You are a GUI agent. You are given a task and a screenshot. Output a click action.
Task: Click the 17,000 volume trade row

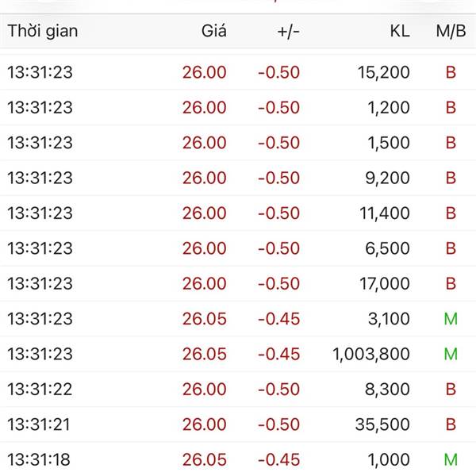[383, 283]
